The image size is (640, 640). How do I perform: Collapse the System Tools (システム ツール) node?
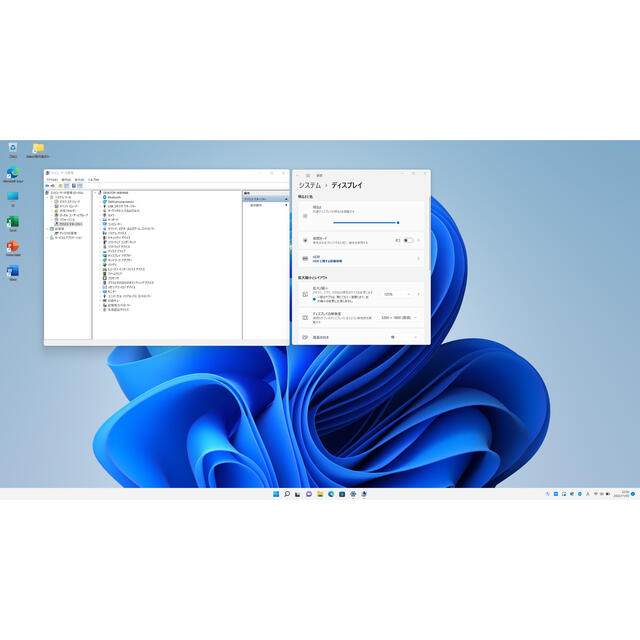point(47,197)
